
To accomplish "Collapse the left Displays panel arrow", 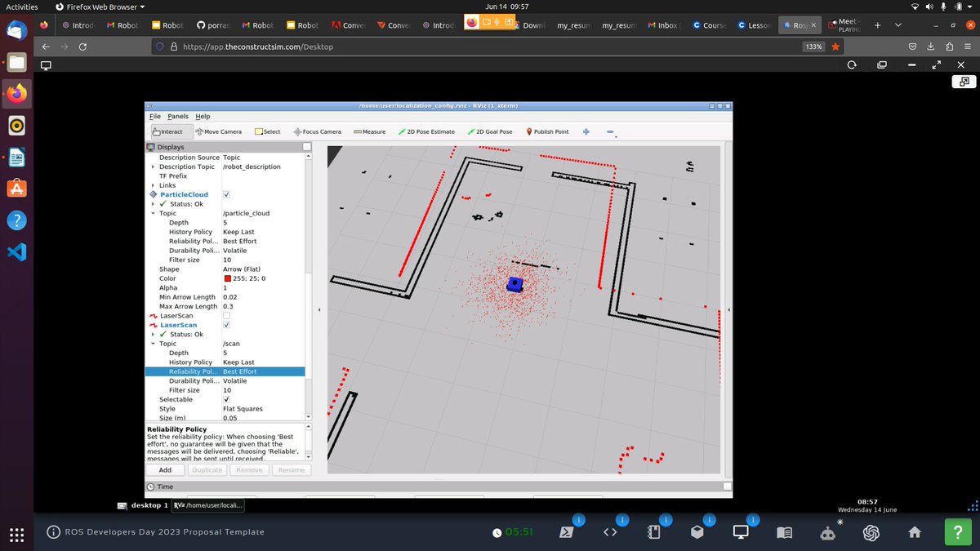I will [319, 310].
